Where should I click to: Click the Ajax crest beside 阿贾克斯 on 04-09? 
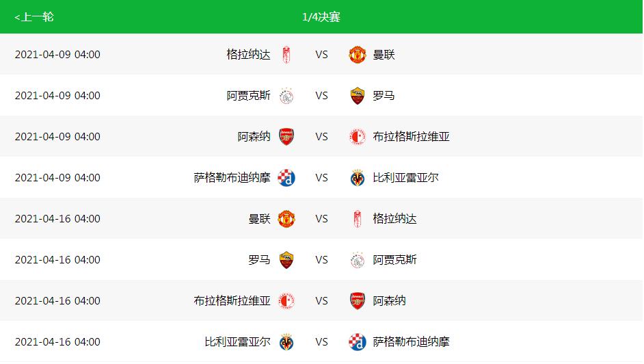click(286, 96)
